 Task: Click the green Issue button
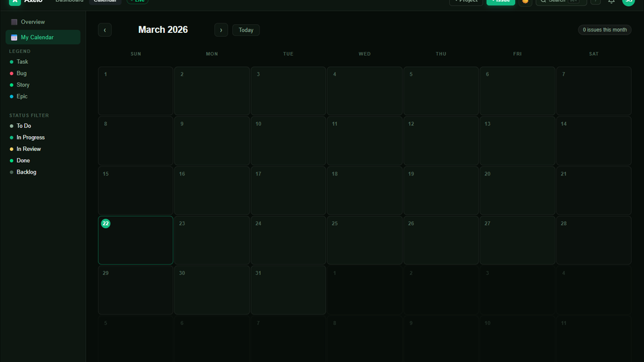coord(500,1)
